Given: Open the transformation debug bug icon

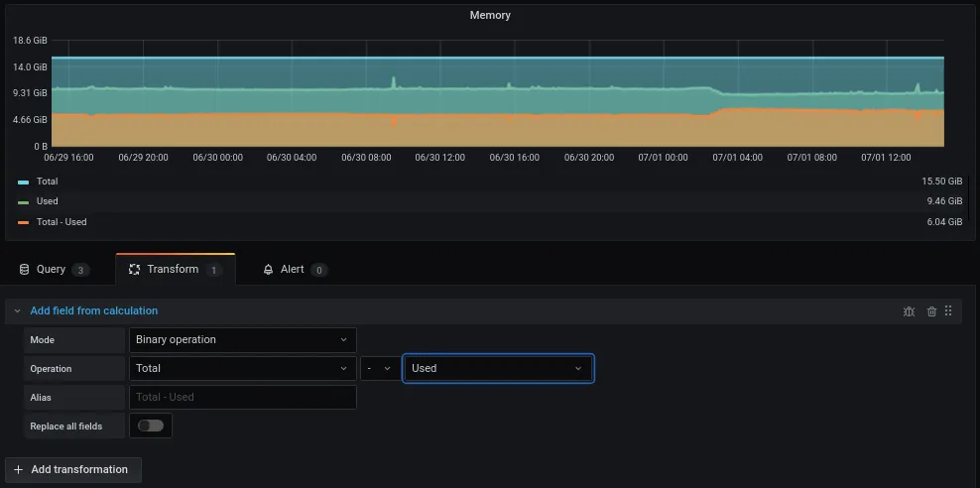Looking at the screenshot, I should tap(909, 311).
